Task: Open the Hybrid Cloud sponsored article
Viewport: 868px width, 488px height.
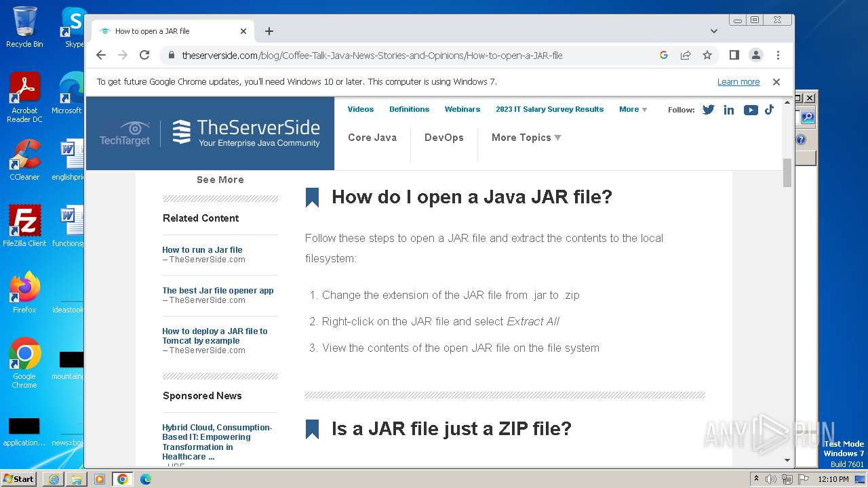Action: point(217,442)
